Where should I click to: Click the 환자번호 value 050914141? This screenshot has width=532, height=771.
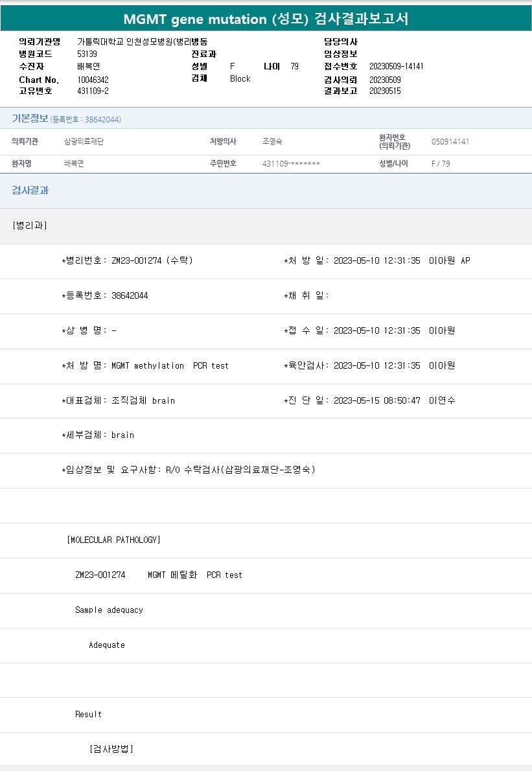(x=450, y=142)
